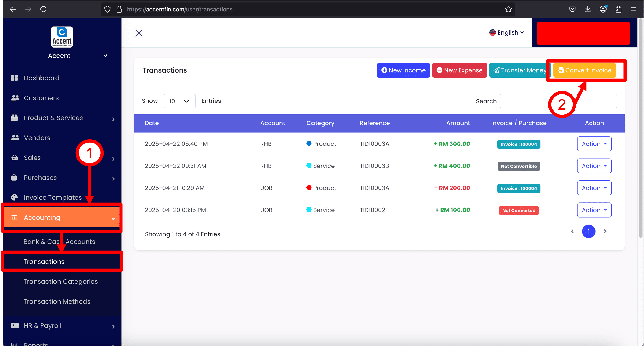
Task: Collapse the Accounting menu section
Action: (113, 218)
